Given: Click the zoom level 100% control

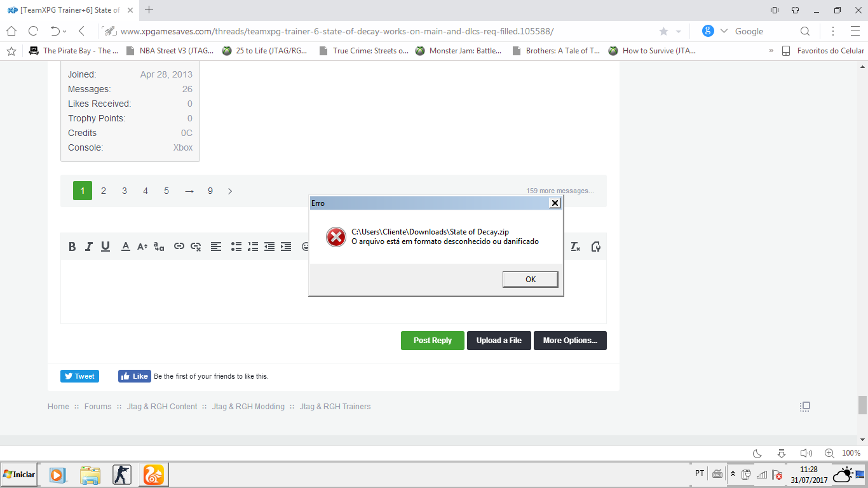Looking at the screenshot, I should 851,453.
